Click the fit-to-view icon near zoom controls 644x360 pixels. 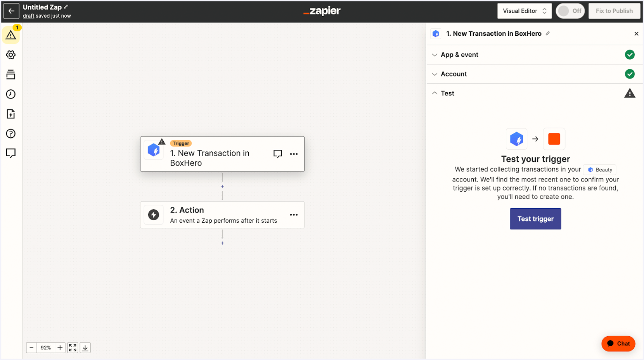pyautogui.click(x=72, y=348)
